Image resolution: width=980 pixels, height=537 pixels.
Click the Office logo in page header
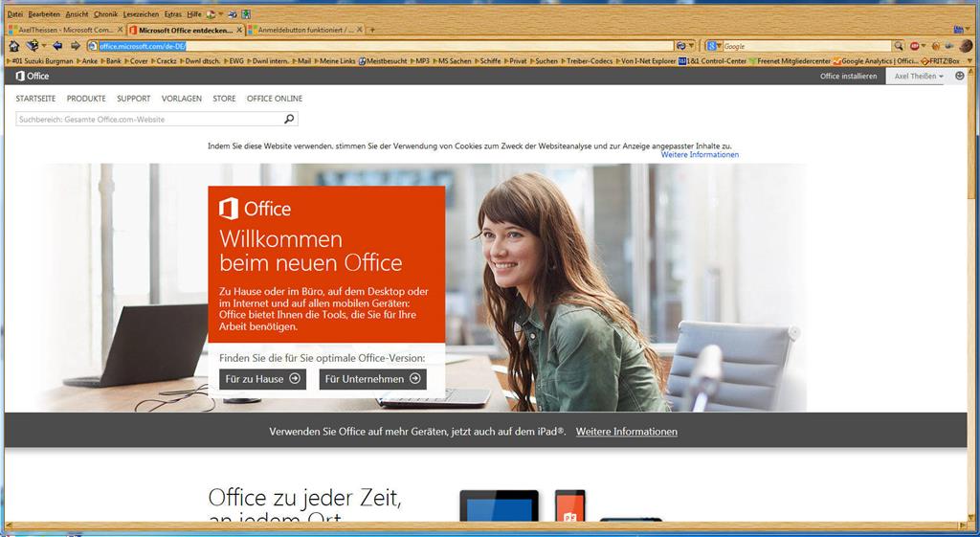point(32,76)
